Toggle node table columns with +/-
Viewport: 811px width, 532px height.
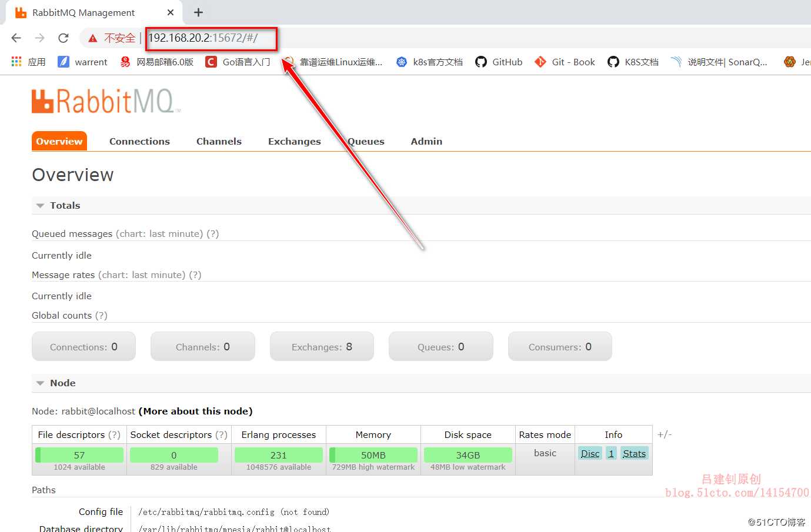tap(665, 434)
